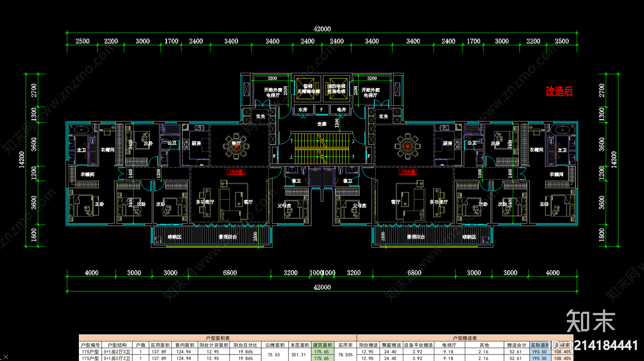Select the 走廊 corridor label
Screen dimensions: 644x361
pos(322,124)
